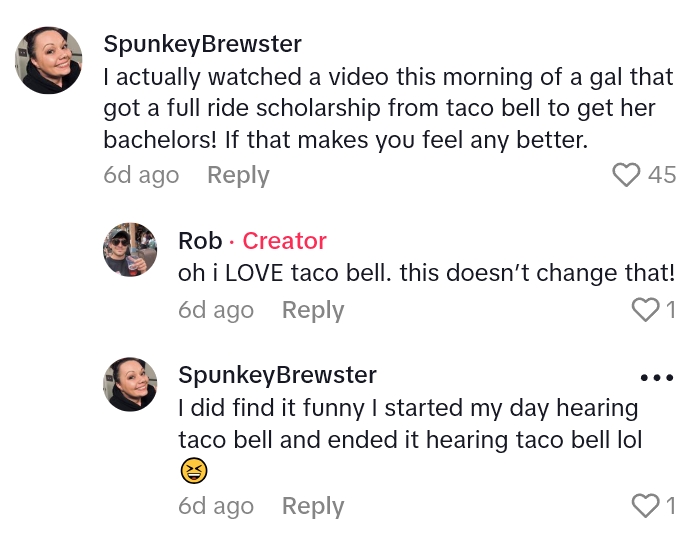Open the three-dots more options menu
Image resolution: width=682 pixels, height=541 pixels.
656,378
